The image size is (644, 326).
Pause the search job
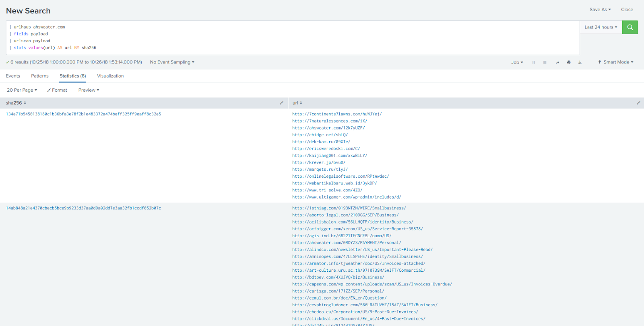click(534, 62)
